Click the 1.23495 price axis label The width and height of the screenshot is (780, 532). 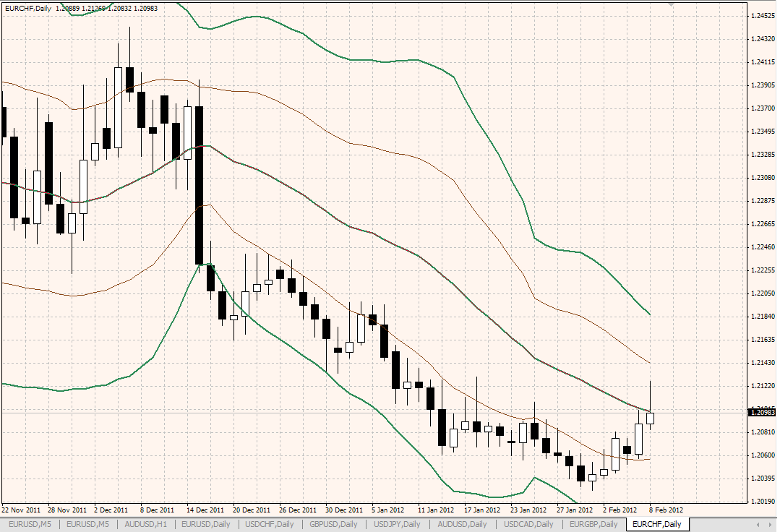(763, 132)
